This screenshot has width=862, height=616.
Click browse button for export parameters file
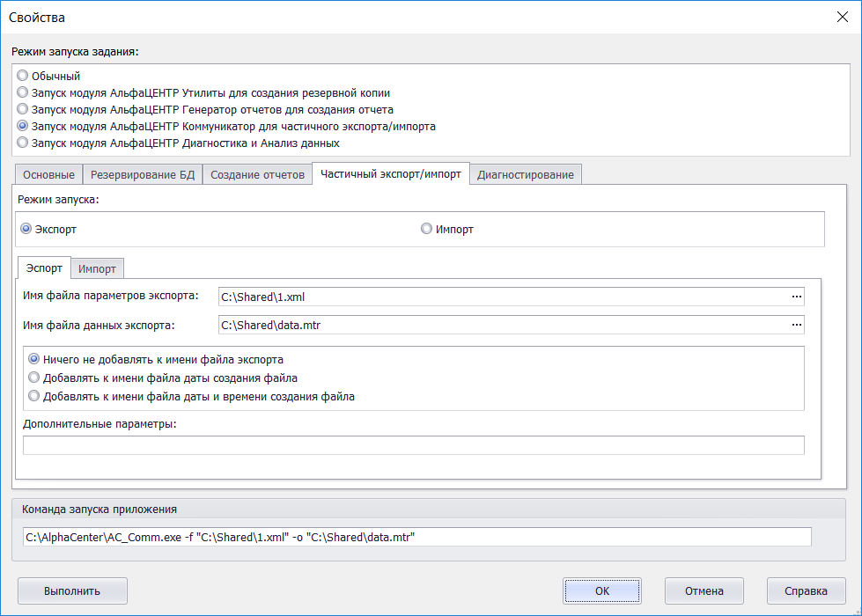pyautogui.click(x=797, y=297)
